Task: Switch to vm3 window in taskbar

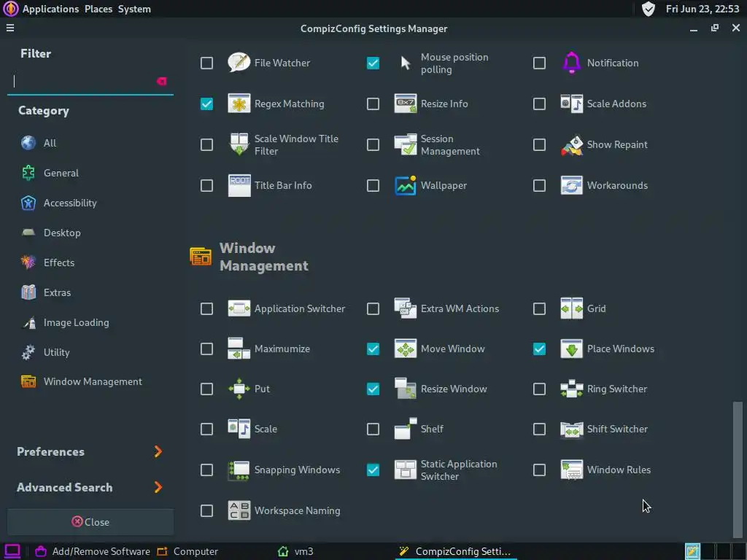Action: (295, 551)
